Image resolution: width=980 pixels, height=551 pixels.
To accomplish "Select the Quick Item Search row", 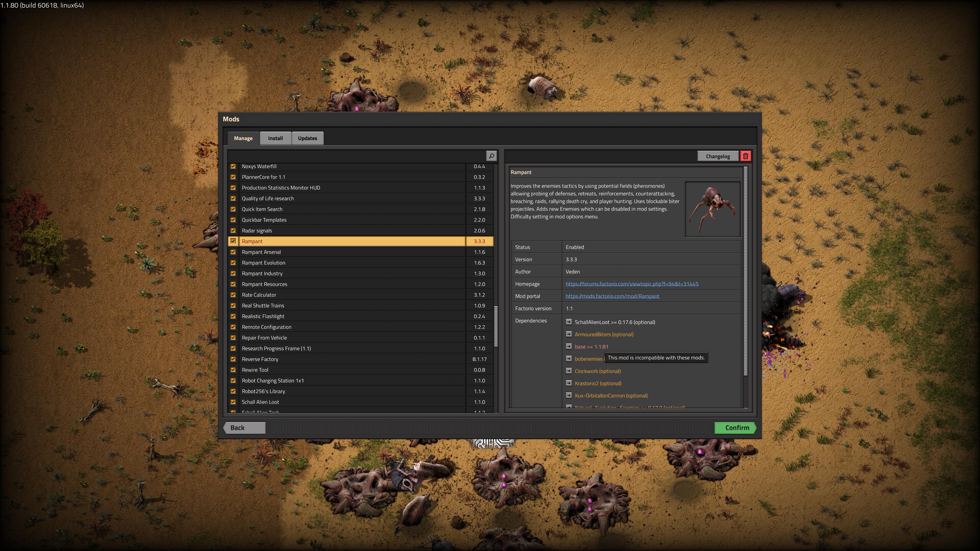I will tap(361, 209).
